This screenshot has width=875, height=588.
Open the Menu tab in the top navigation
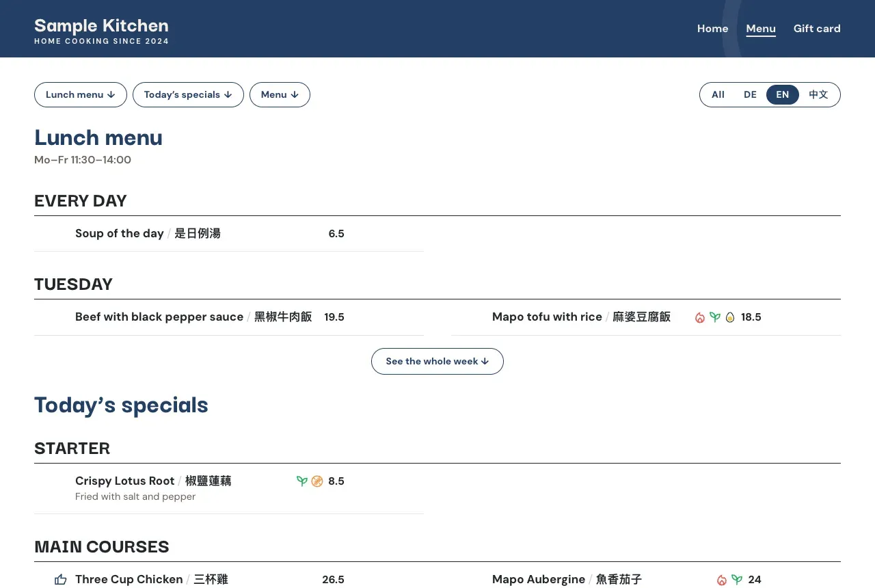click(761, 29)
